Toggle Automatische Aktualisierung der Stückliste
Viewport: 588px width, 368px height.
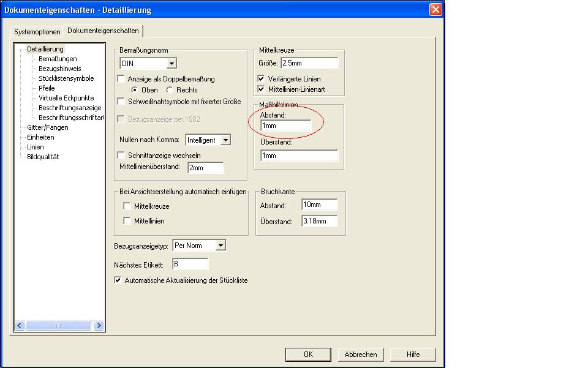tap(118, 280)
